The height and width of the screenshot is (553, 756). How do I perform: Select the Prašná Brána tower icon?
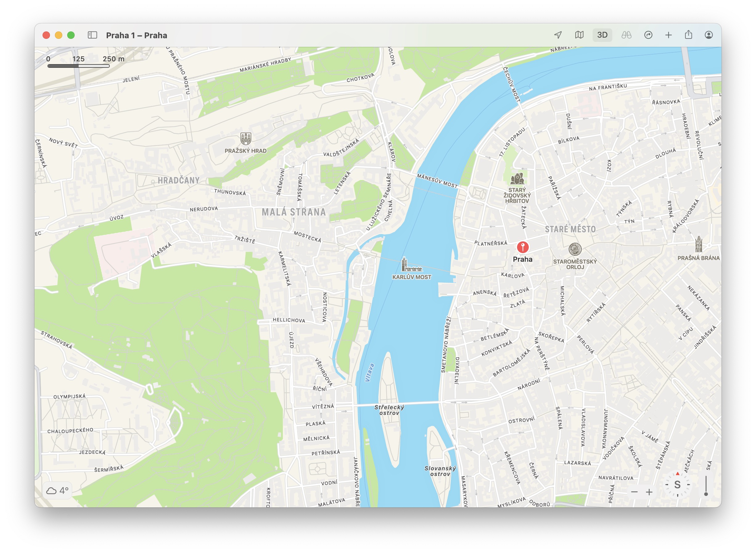point(698,243)
